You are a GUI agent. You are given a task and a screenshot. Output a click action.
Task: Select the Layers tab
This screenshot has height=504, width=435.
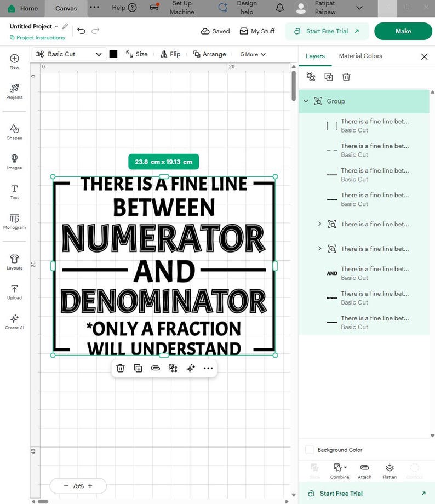click(315, 56)
